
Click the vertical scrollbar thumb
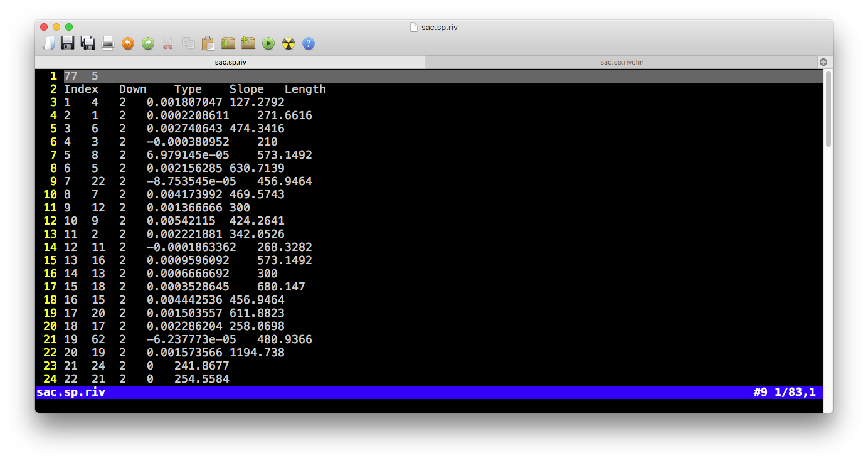click(828, 109)
